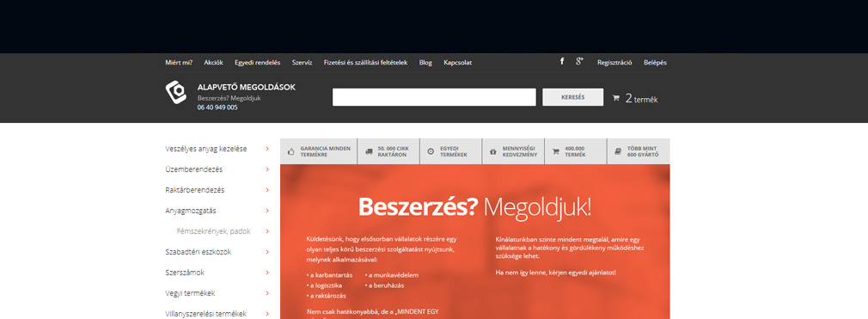
Task: Open Szerszámok category link
Action: click(185, 273)
